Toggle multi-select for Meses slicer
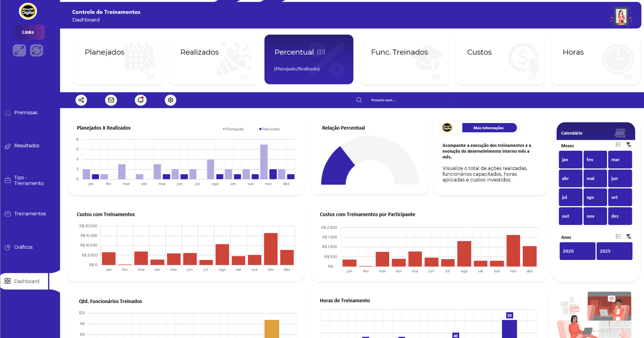This screenshot has height=338, width=644. click(618, 145)
